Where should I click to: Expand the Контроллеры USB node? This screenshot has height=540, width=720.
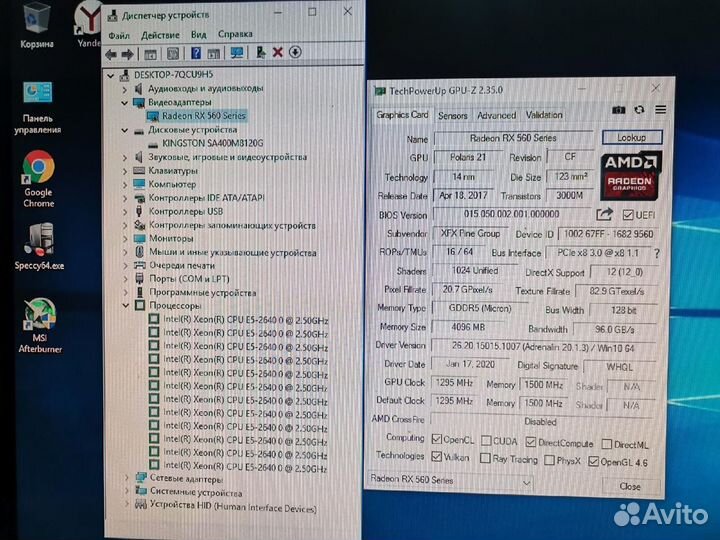coord(124,212)
